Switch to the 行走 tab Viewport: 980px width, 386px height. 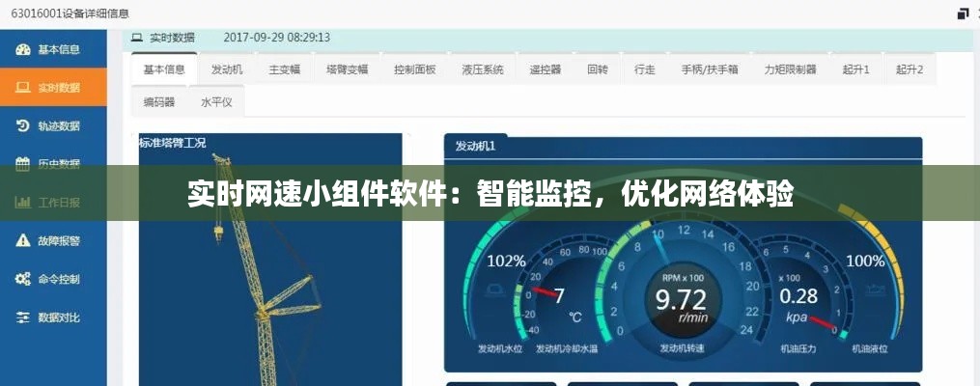coord(644,69)
